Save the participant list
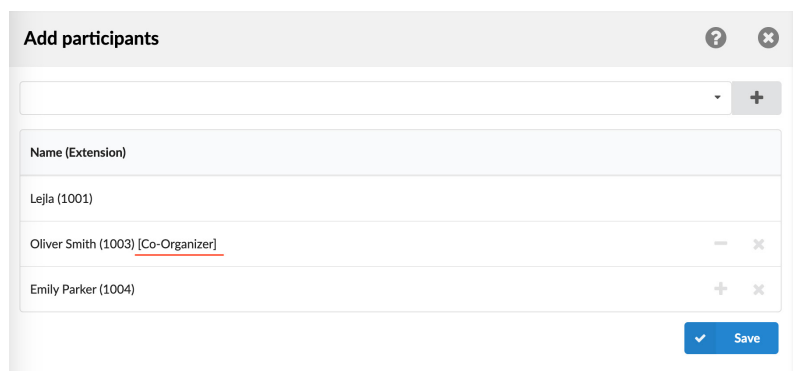Screen dimensions: 804x382 coord(731,338)
